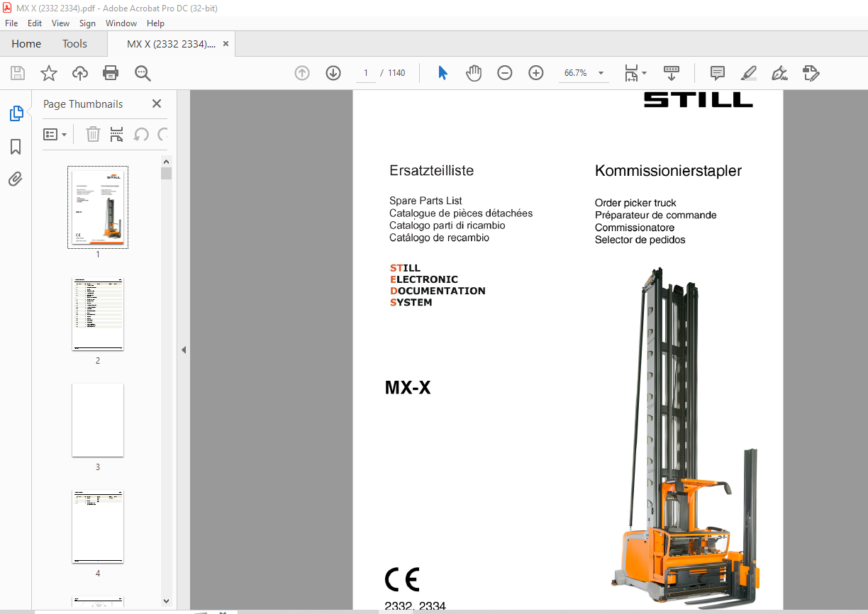Select page 3 blank thumbnail

click(x=98, y=420)
